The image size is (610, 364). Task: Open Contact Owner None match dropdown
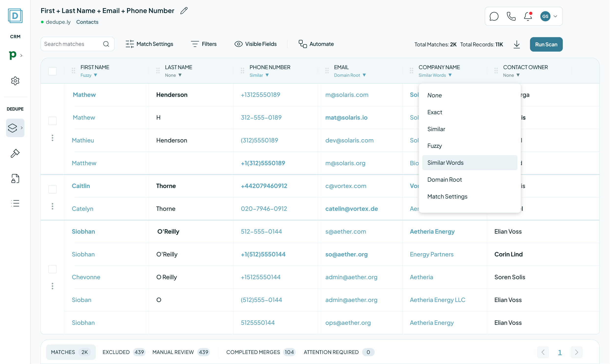pos(511,75)
